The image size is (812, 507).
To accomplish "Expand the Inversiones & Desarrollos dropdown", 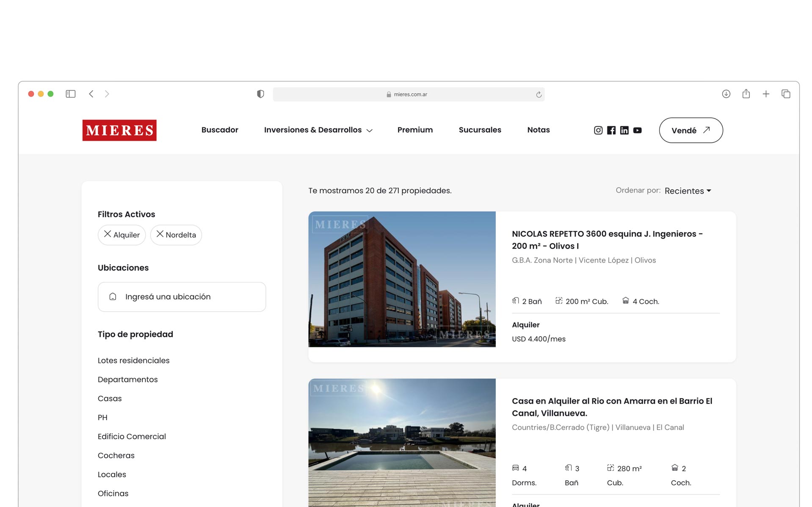I will [318, 130].
